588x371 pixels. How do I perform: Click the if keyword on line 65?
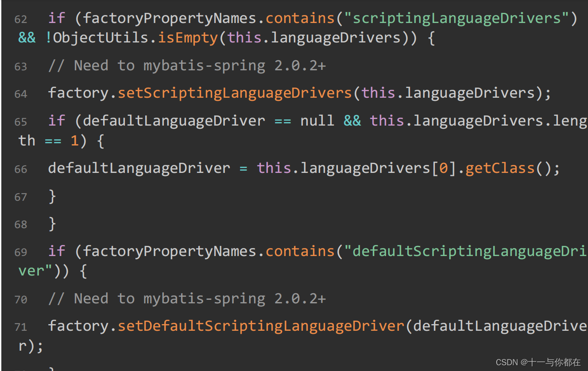[57, 120]
